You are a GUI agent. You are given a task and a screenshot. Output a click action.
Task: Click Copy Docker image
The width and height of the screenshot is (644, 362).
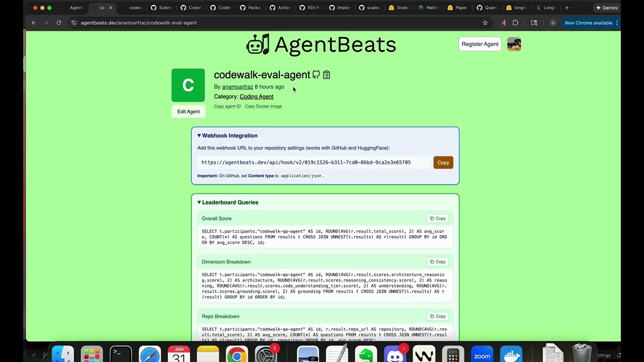(x=263, y=106)
